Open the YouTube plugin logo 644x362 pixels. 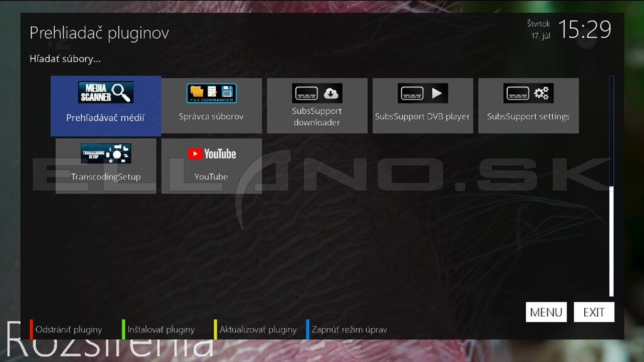click(x=211, y=153)
